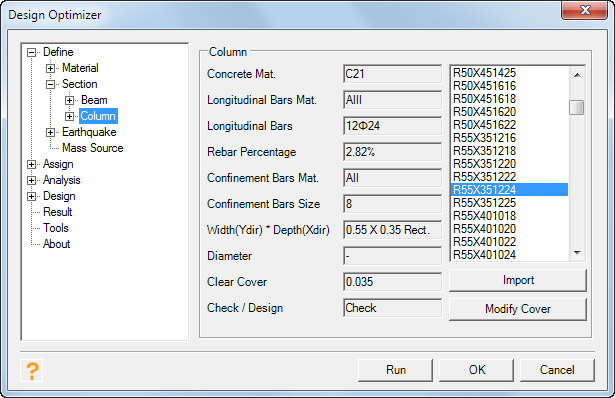The image size is (615, 398).
Task: Click the Run button
Action: click(x=395, y=370)
